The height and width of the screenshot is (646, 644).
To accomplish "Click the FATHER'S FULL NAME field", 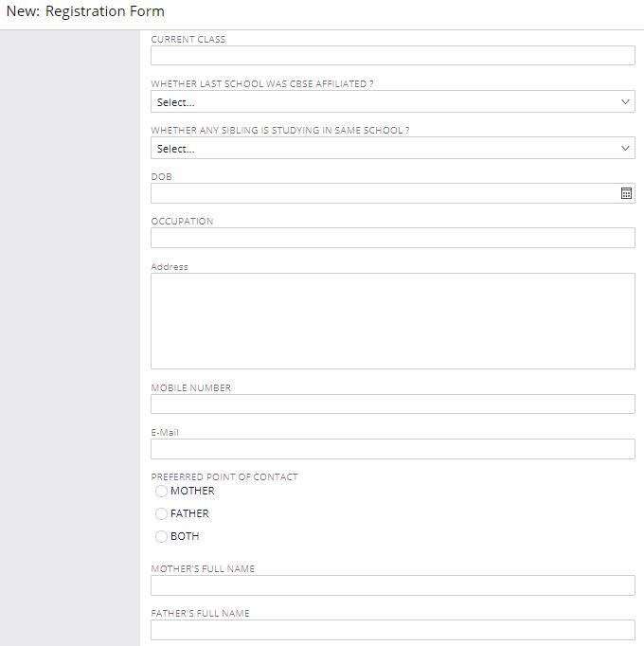I will coord(393,630).
